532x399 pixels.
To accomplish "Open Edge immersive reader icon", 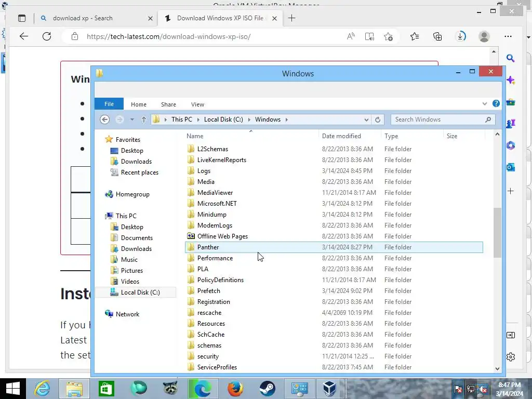I will [369, 36].
